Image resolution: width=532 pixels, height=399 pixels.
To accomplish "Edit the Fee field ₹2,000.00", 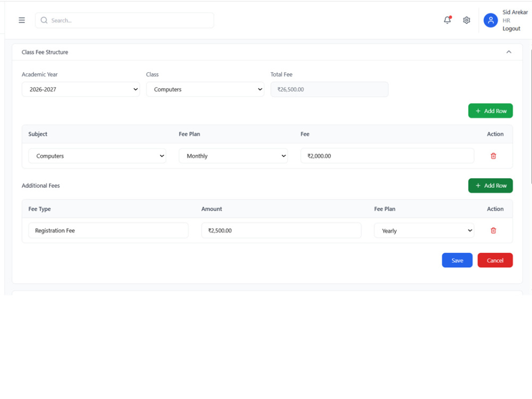I will pyautogui.click(x=387, y=156).
